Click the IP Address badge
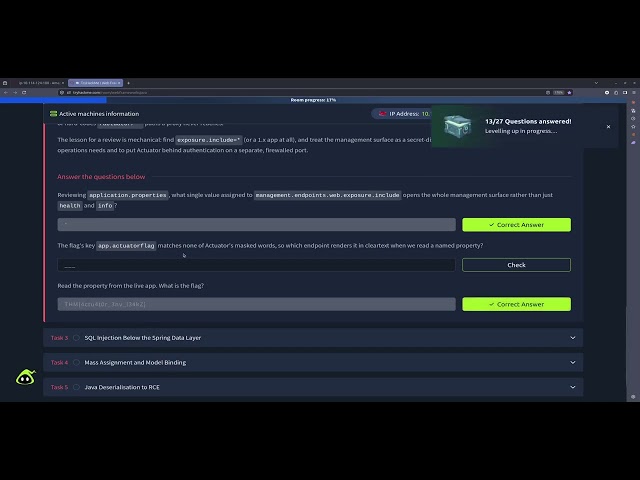 click(x=402, y=114)
